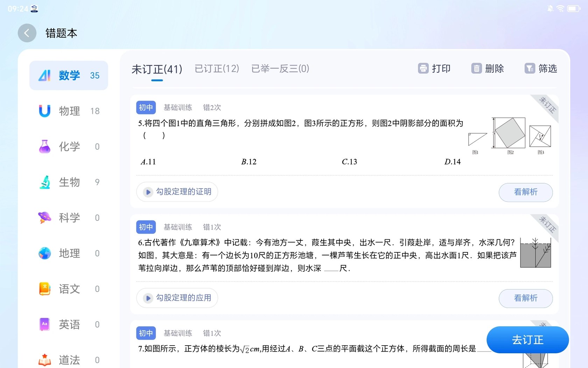
Task: Click the 打印 printer icon
Action: coord(423,68)
